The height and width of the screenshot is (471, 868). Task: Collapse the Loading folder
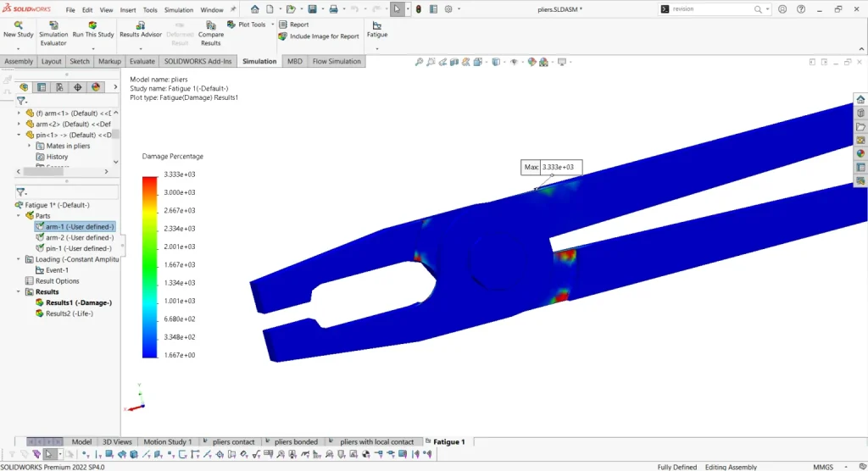(x=19, y=259)
